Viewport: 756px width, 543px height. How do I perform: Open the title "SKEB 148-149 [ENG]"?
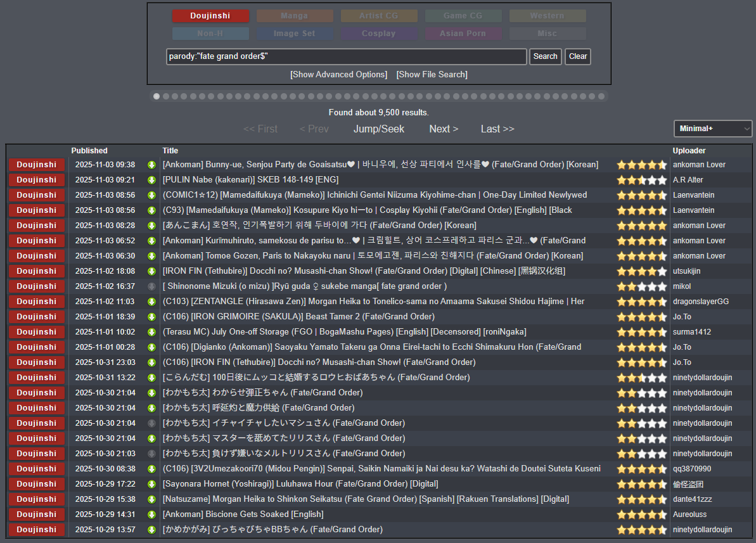click(251, 180)
